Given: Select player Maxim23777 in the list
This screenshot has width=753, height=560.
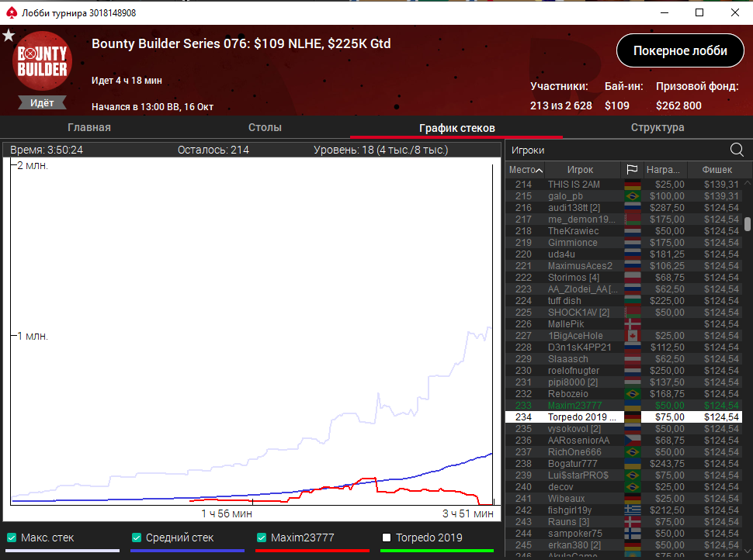Looking at the screenshot, I should click(x=623, y=406).
